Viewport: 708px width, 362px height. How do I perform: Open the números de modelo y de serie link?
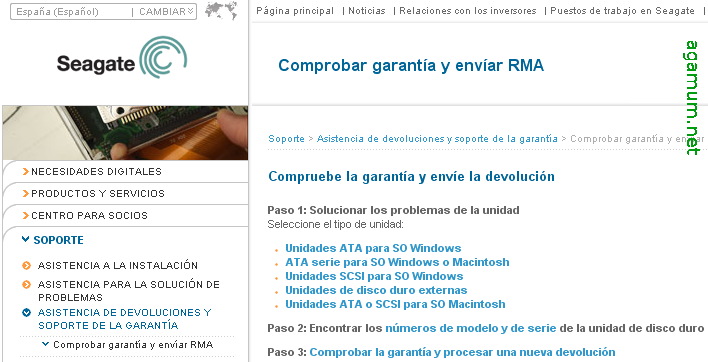(x=470, y=329)
